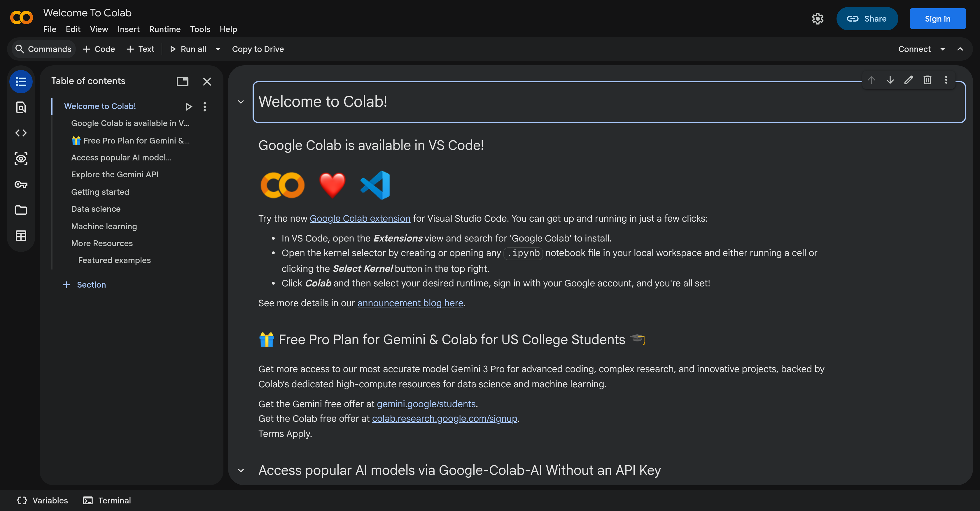Collapse the Welcome to Colab! section chevron

point(241,102)
